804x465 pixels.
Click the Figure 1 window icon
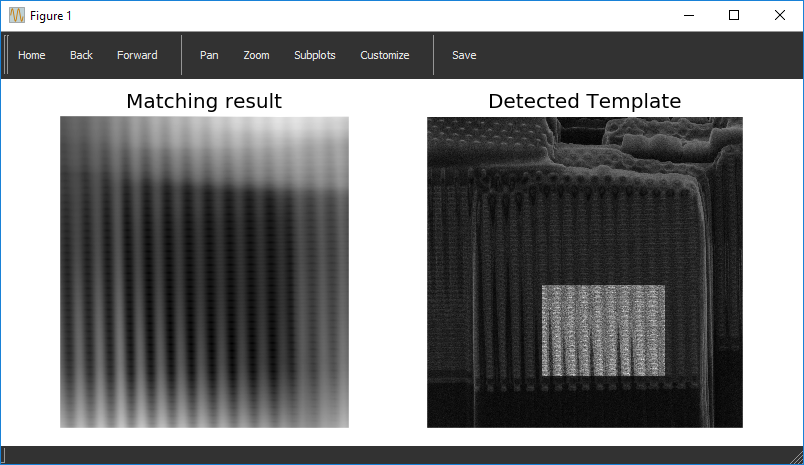[x=17, y=16]
